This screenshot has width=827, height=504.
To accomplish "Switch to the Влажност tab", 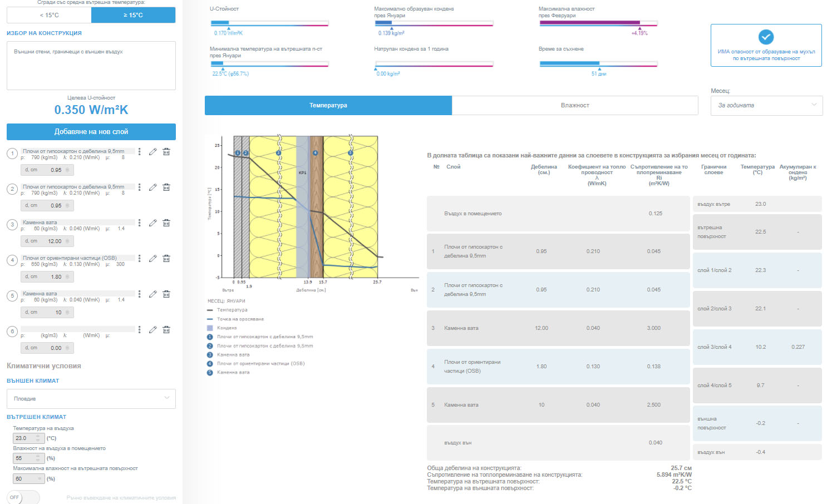I will click(575, 105).
